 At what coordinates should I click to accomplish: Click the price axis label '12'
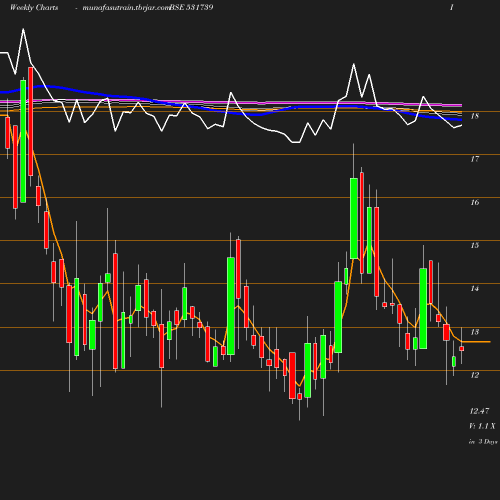coord(475,375)
